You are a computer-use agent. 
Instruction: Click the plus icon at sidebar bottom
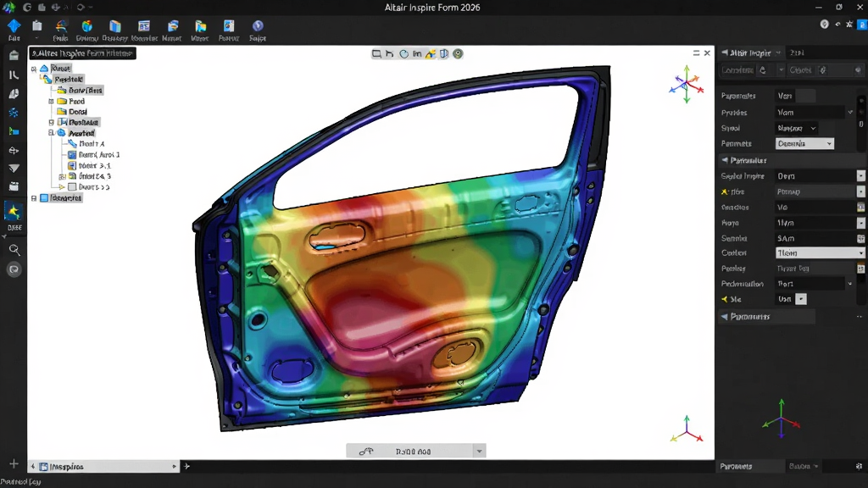[14, 463]
